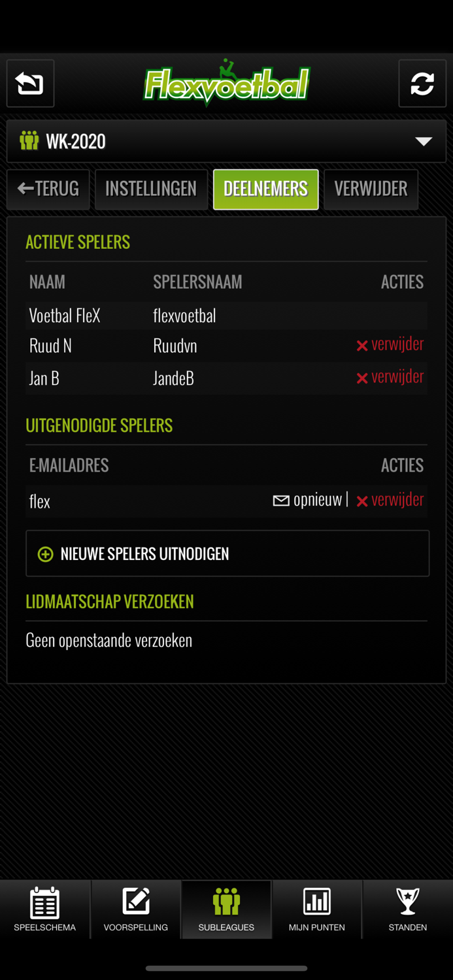
Task: Open Voorspelling via the pencil icon
Action: point(136,902)
